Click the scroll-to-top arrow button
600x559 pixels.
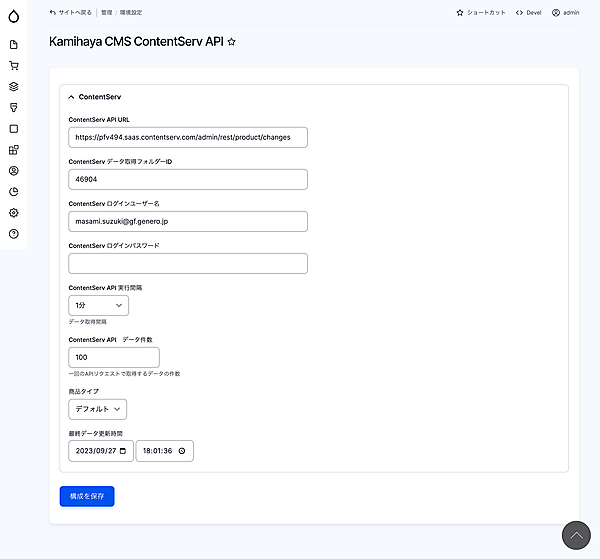[x=576, y=535]
